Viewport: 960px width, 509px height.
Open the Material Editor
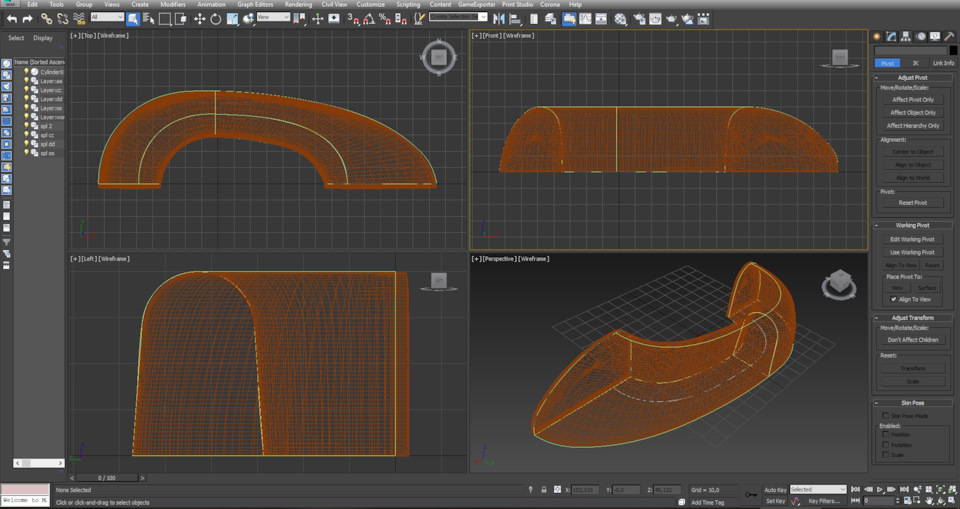620,18
